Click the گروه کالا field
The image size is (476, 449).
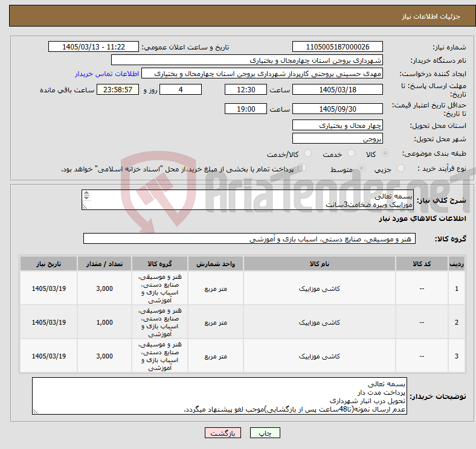249,239
